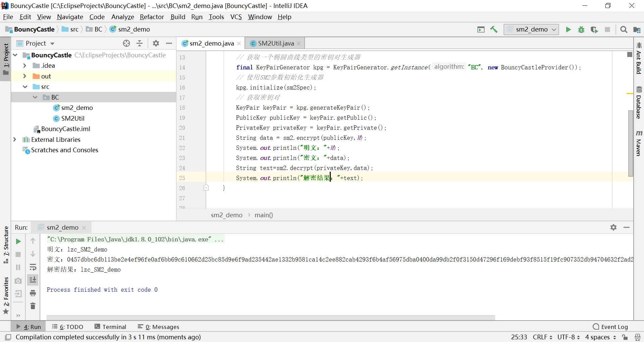Go down the stack trace arrow
644x342 pixels.
click(x=33, y=254)
